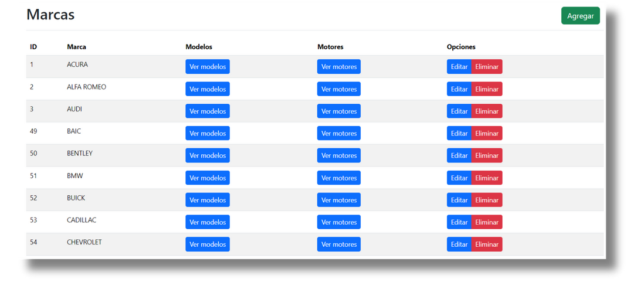
Task: Click Editar for BUICK
Action: tap(459, 201)
